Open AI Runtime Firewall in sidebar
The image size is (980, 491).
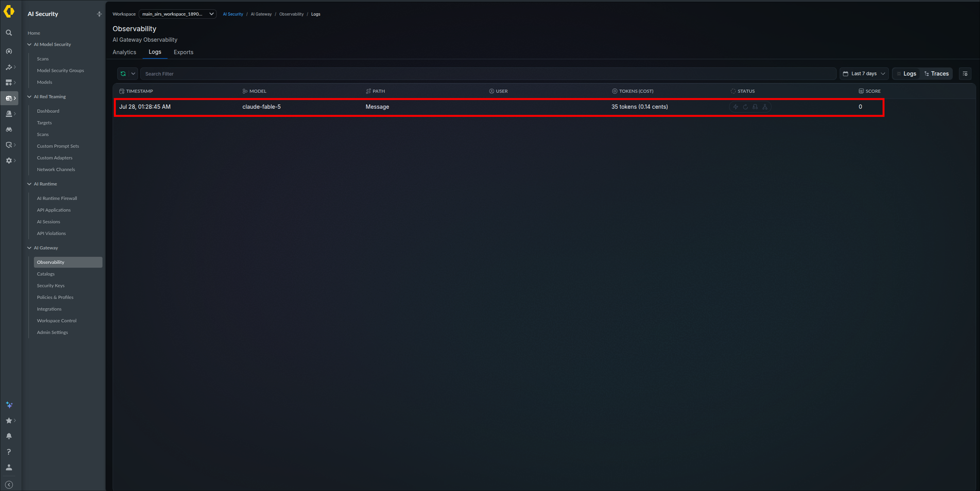[x=57, y=199]
